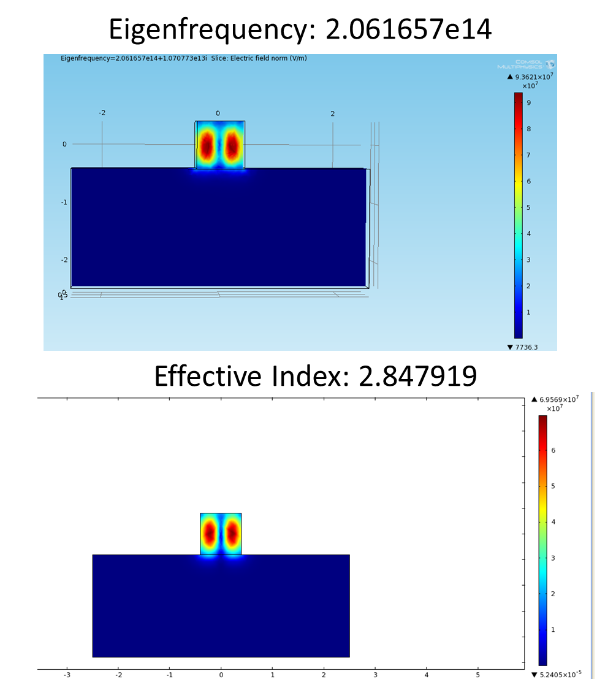
Task: Click the color legend bar of the upper plot
Action: (x=519, y=215)
